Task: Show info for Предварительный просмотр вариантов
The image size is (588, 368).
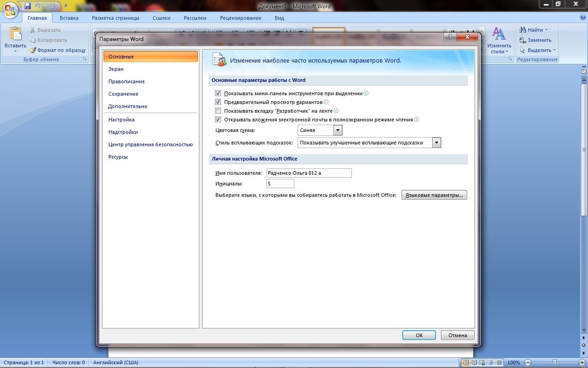Action: click(326, 102)
